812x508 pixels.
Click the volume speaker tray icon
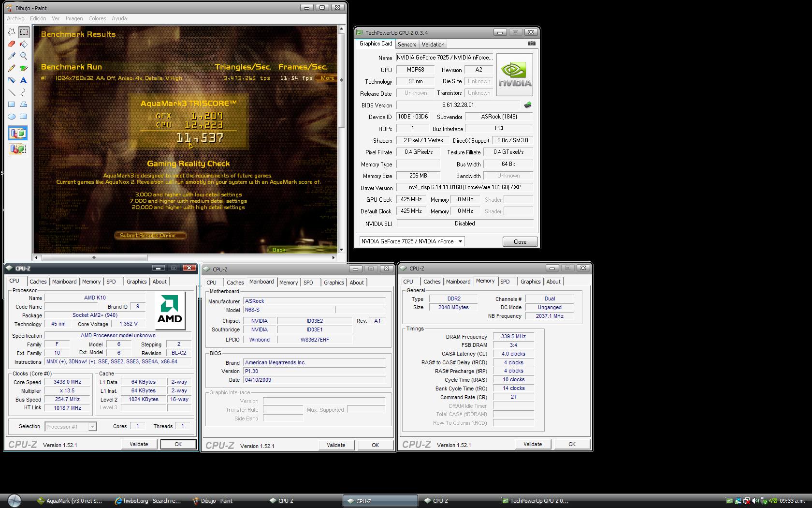[x=755, y=501]
